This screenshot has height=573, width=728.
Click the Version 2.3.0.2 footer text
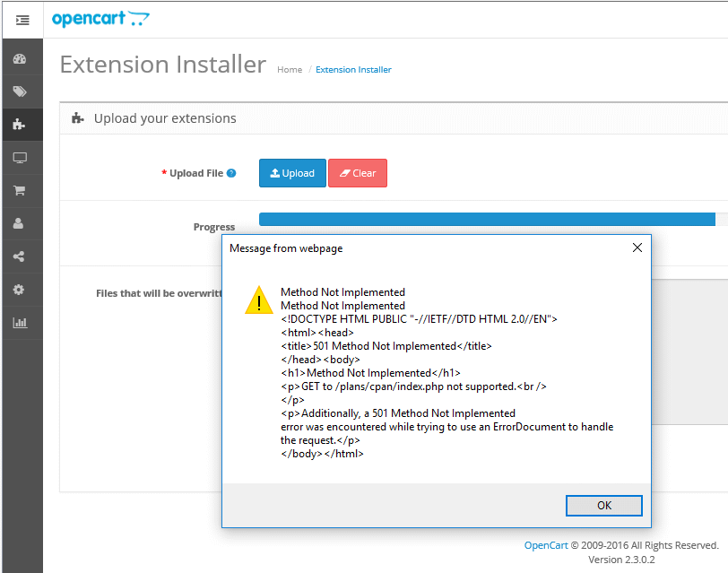click(x=621, y=560)
